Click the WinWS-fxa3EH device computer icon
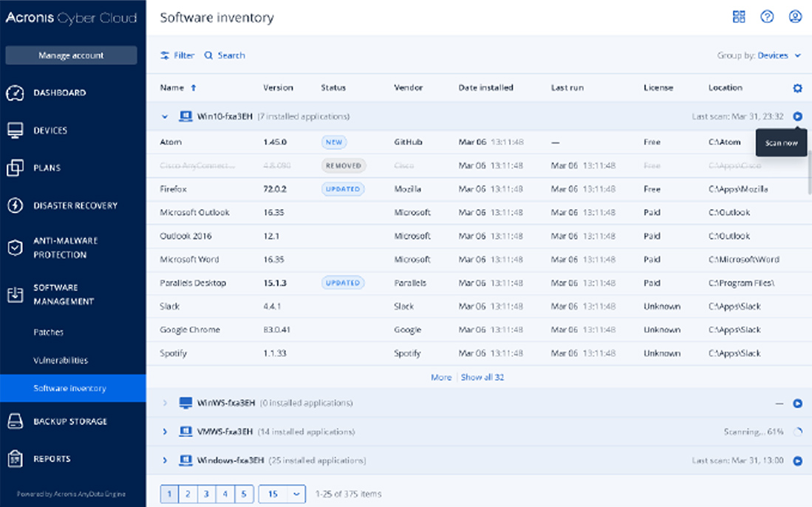Viewport: 812px width, 507px height. click(x=185, y=403)
